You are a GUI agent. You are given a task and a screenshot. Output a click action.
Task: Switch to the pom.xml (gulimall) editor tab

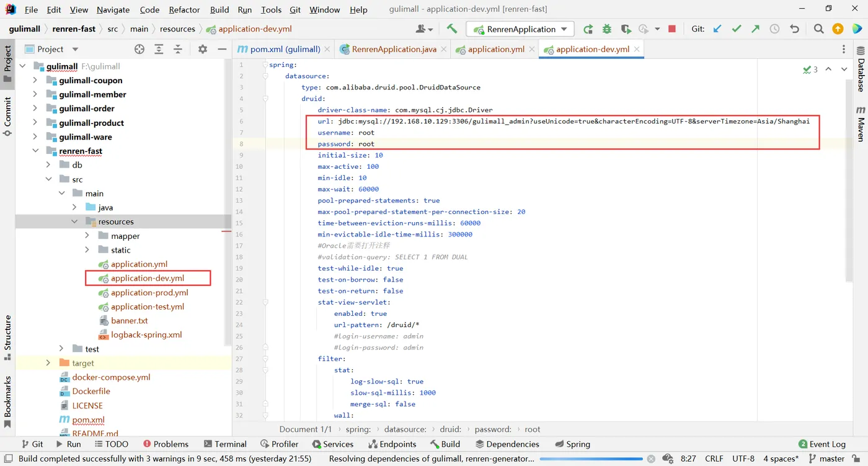tap(285, 49)
